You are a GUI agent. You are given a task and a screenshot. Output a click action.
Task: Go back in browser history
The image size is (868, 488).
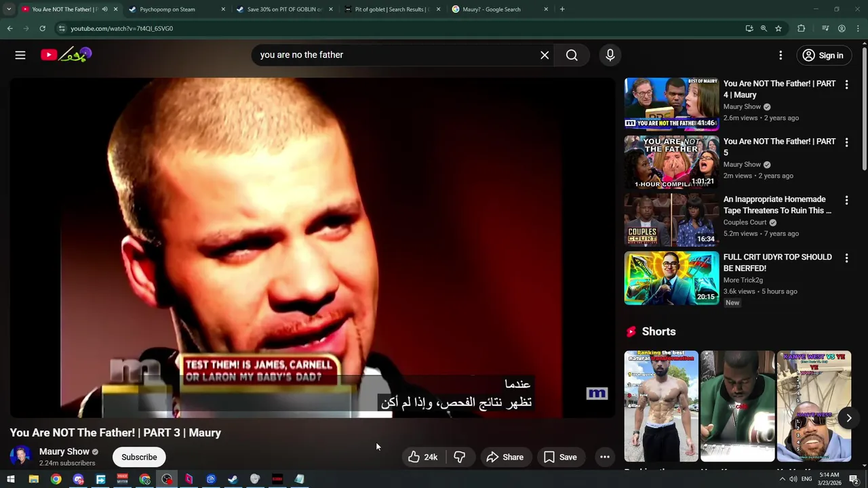click(9, 28)
